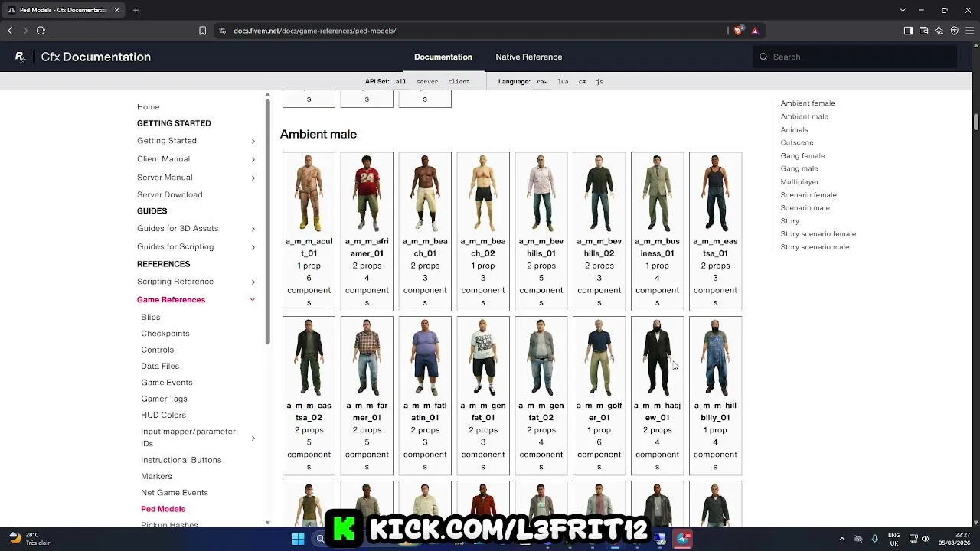
Task: Expand Guides for 3D Assets section
Action: [253, 229]
